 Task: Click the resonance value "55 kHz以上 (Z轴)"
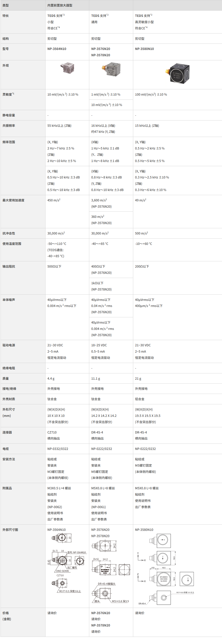click(59, 126)
